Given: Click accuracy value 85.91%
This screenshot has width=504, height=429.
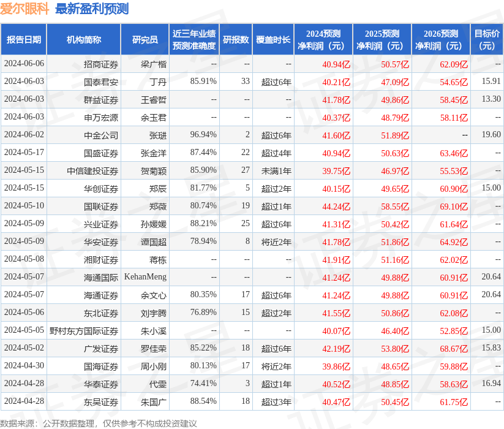Looking at the screenshot, I should click(x=203, y=81).
